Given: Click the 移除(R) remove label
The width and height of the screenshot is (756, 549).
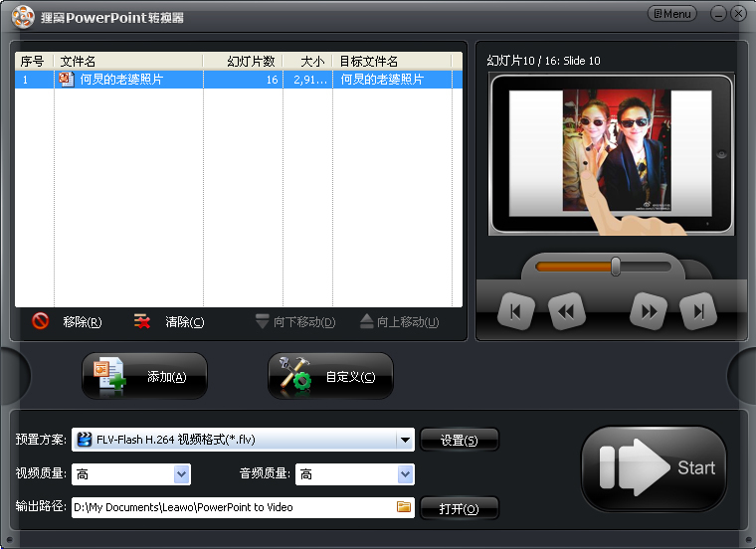Looking at the screenshot, I should 83,322.
